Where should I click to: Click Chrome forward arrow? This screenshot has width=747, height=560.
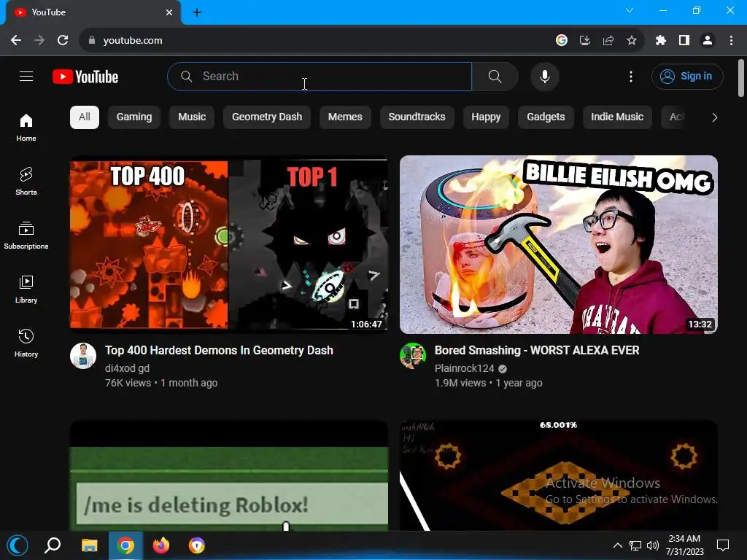click(x=39, y=41)
